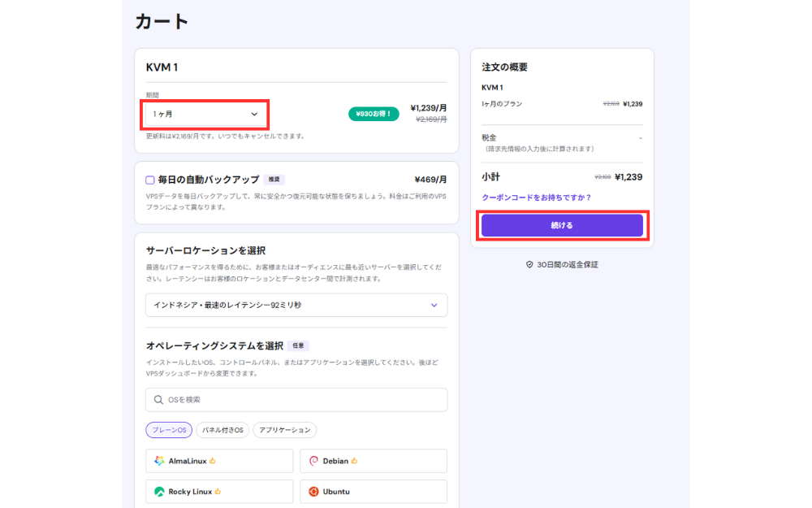Image resolution: width=812 pixels, height=508 pixels.
Task: Click the ¥469/月 backup price text
Action: click(430, 180)
